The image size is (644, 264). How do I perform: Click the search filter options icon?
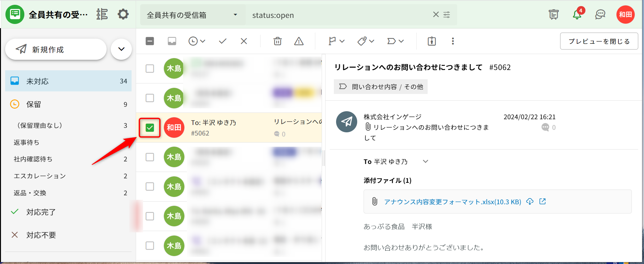click(447, 15)
